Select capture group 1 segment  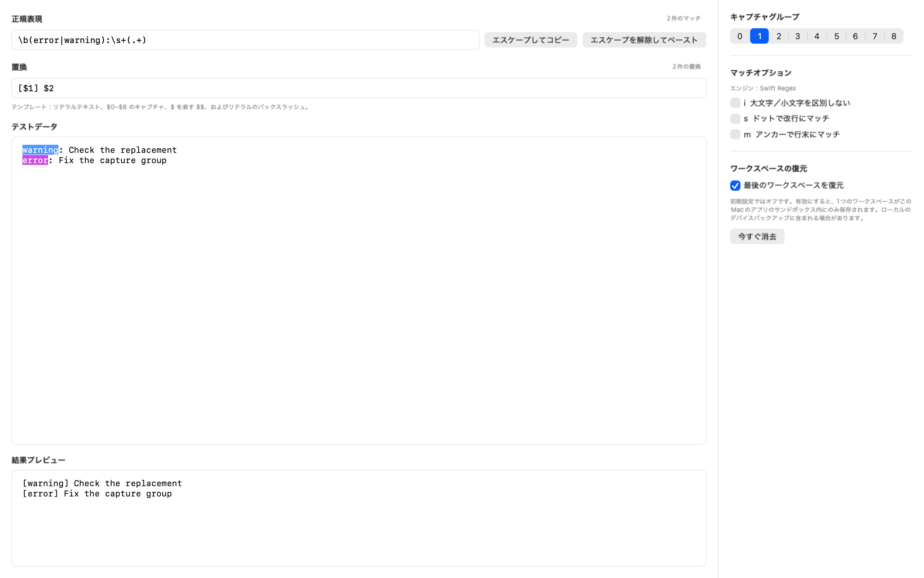click(x=759, y=36)
